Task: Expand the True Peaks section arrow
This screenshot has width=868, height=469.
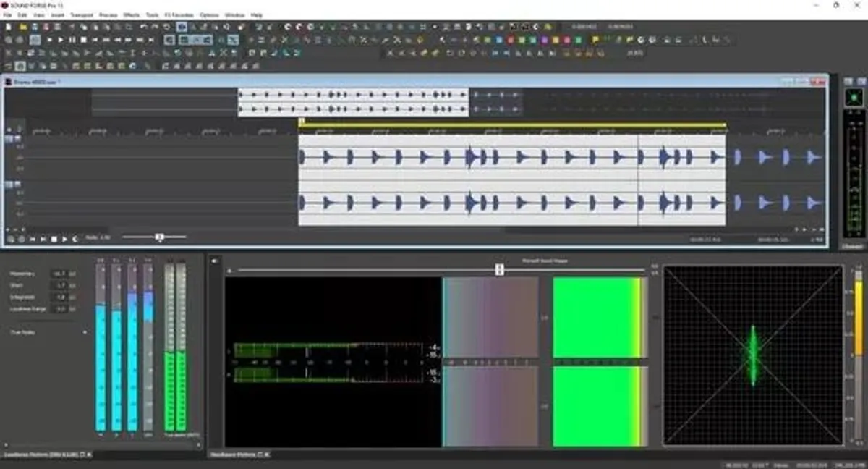Action: click(x=85, y=331)
